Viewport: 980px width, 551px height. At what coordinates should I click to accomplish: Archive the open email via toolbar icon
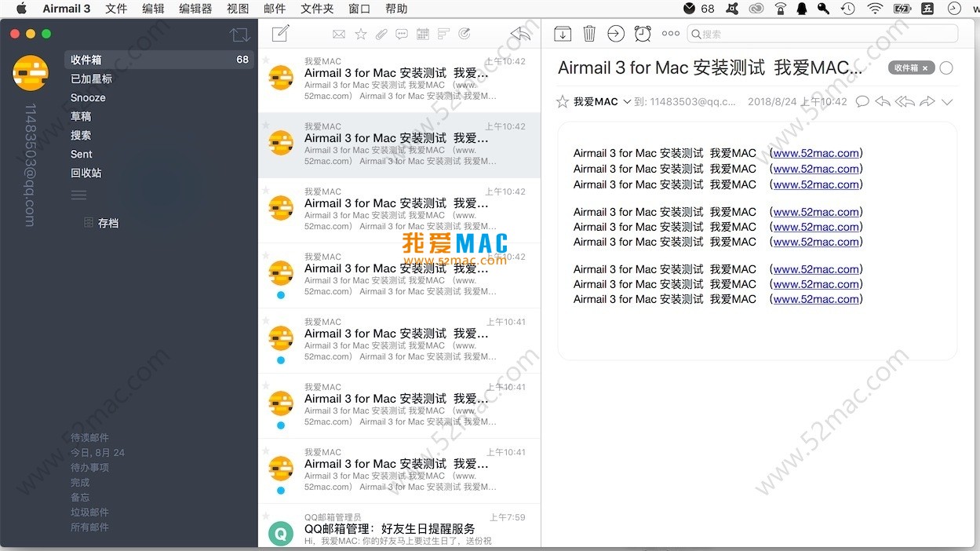pyautogui.click(x=563, y=33)
